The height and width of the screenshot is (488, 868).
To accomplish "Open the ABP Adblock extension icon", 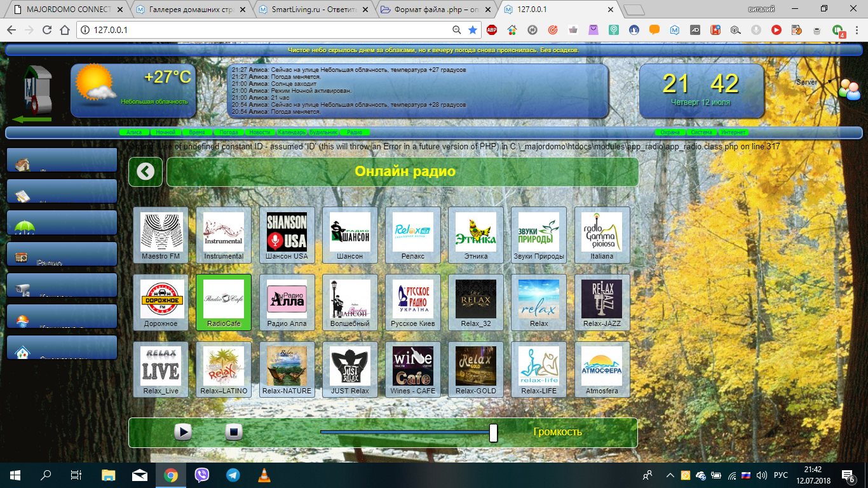I will click(492, 30).
